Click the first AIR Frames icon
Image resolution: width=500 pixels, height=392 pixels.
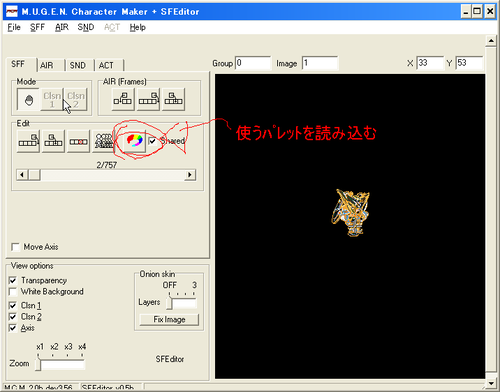tap(123, 99)
